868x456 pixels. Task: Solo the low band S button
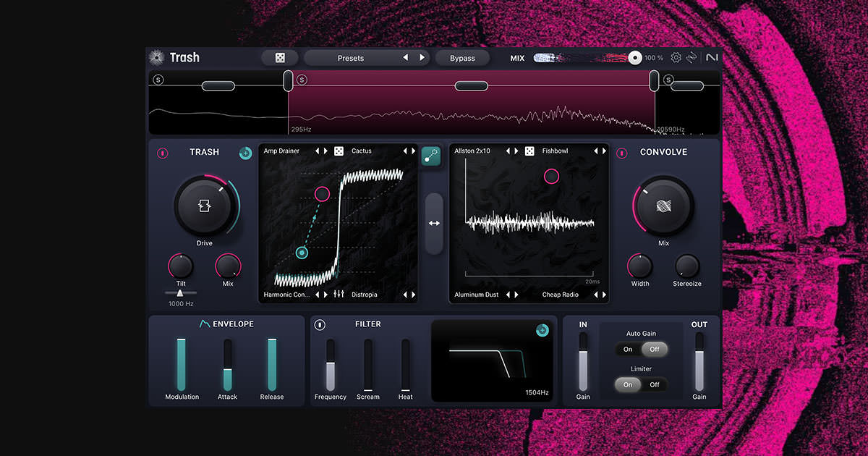158,80
